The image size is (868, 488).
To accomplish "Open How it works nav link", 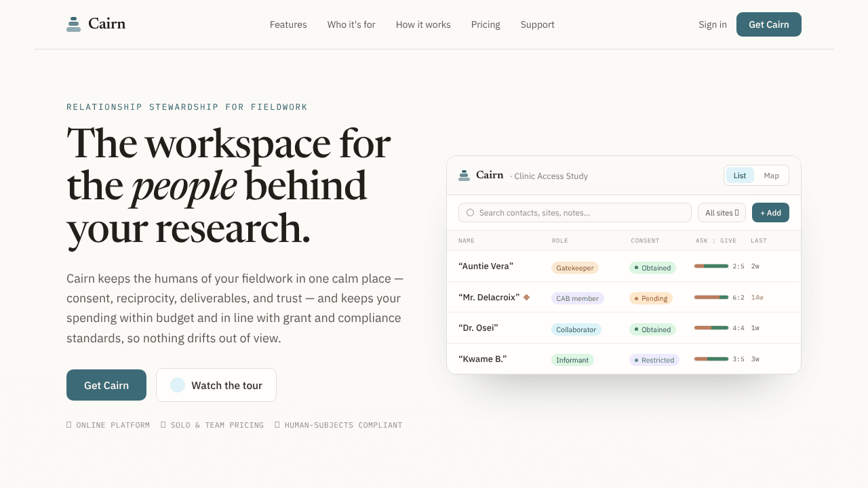I will [x=423, y=24].
